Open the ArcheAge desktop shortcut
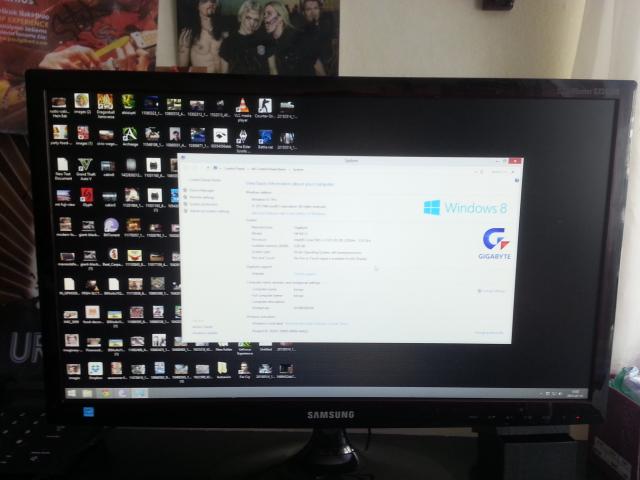The image size is (640, 480). [x=129, y=135]
